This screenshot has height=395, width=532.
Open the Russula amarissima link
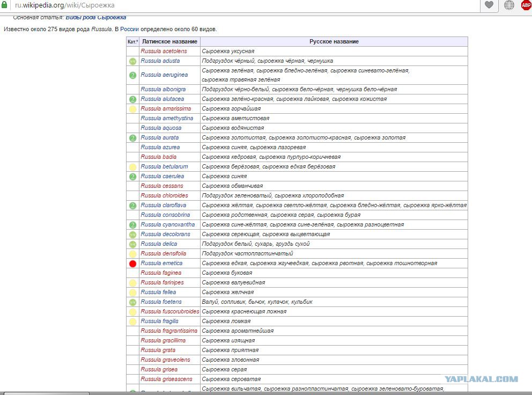166,109
